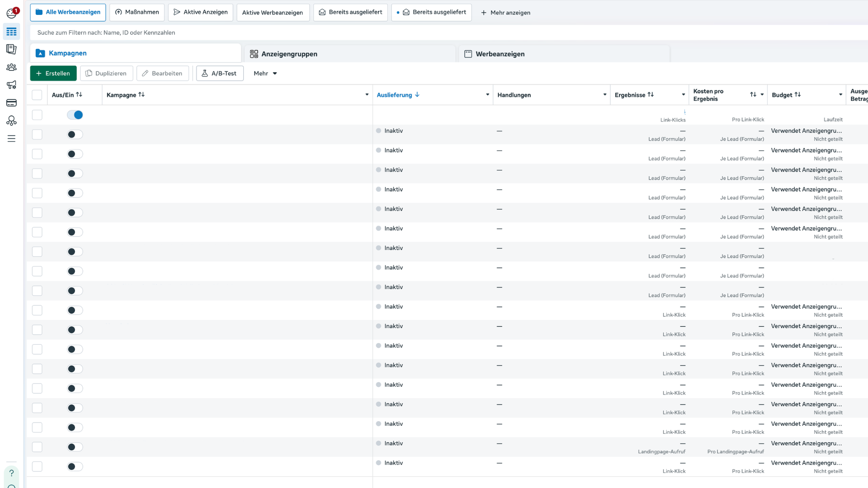Click the Laufzeit budget label
Viewport: 868px width, 488px height.
point(833,120)
